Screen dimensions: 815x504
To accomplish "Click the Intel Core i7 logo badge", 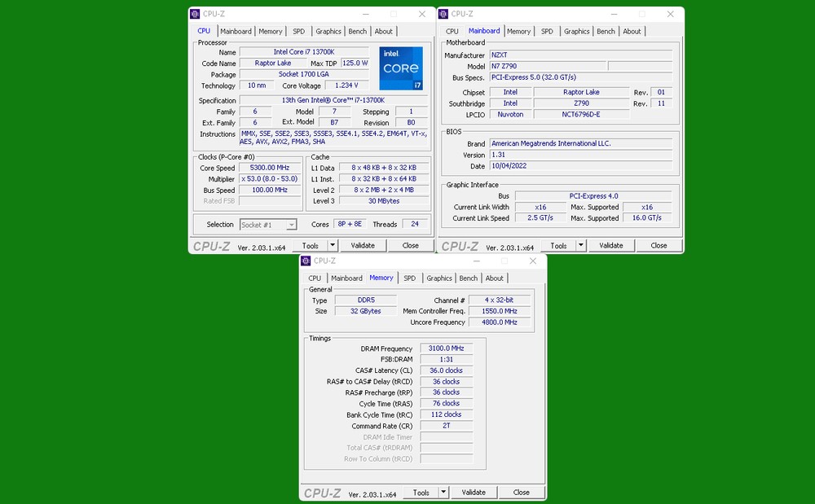I will [x=401, y=68].
